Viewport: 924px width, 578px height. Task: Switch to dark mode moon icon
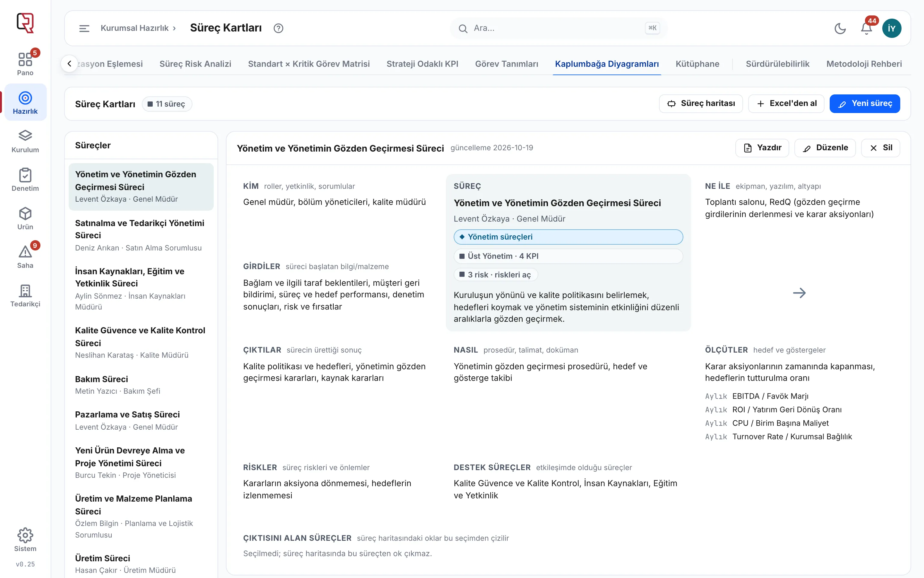tap(840, 28)
